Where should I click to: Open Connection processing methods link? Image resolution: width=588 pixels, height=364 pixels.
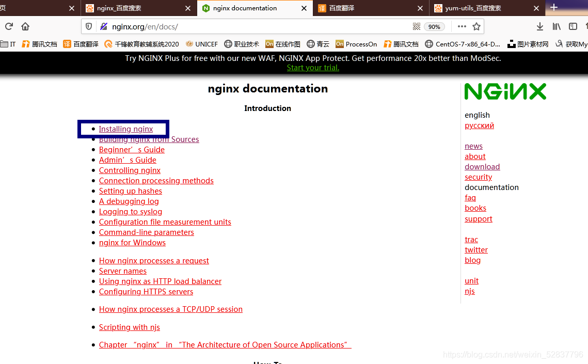[x=156, y=181]
